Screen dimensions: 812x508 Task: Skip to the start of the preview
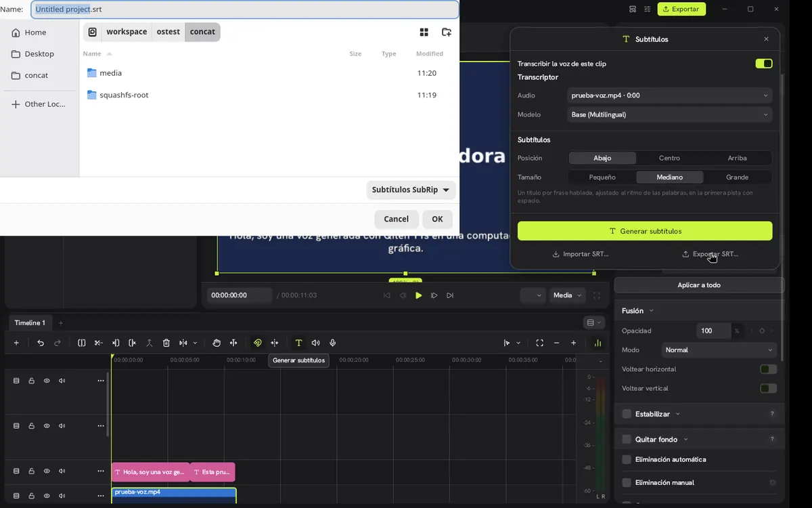pyautogui.click(x=387, y=295)
